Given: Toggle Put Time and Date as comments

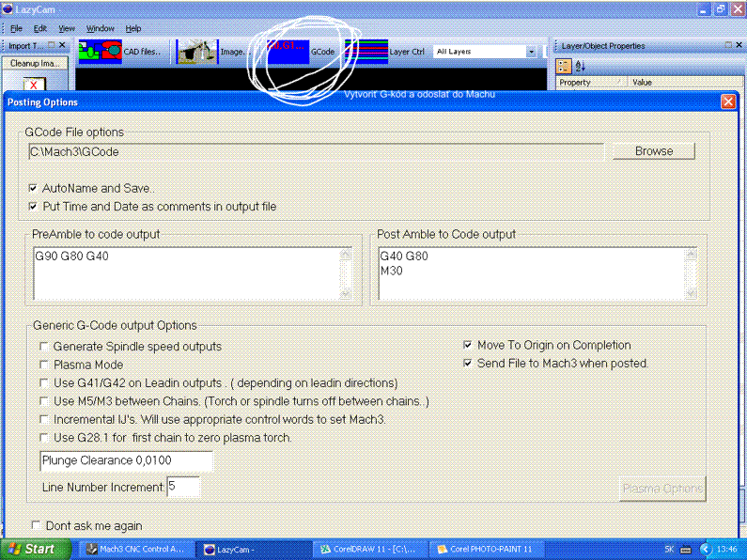Looking at the screenshot, I should [x=33, y=206].
